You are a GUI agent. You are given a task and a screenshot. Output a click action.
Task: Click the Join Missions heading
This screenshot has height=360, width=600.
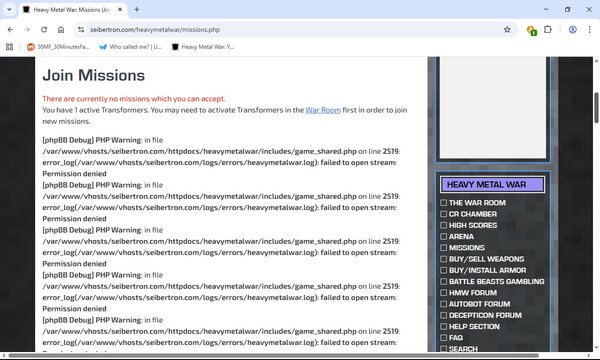coord(94,75)
